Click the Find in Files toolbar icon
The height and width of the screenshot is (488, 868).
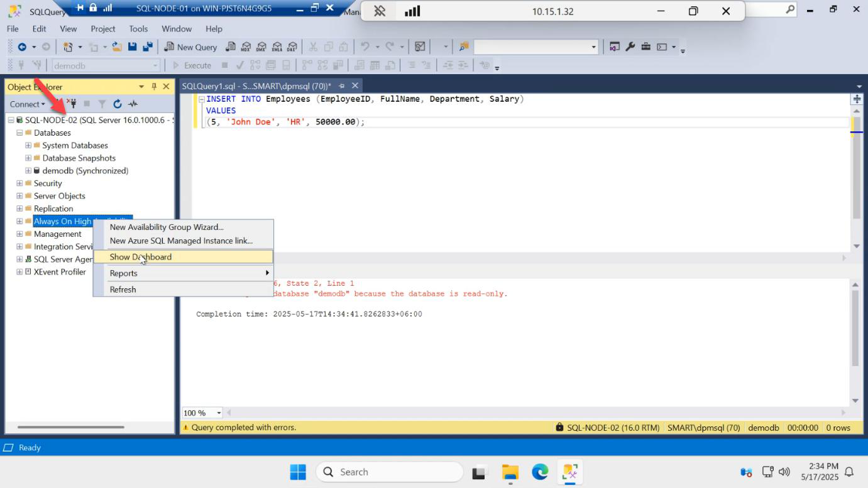(464, 47)
